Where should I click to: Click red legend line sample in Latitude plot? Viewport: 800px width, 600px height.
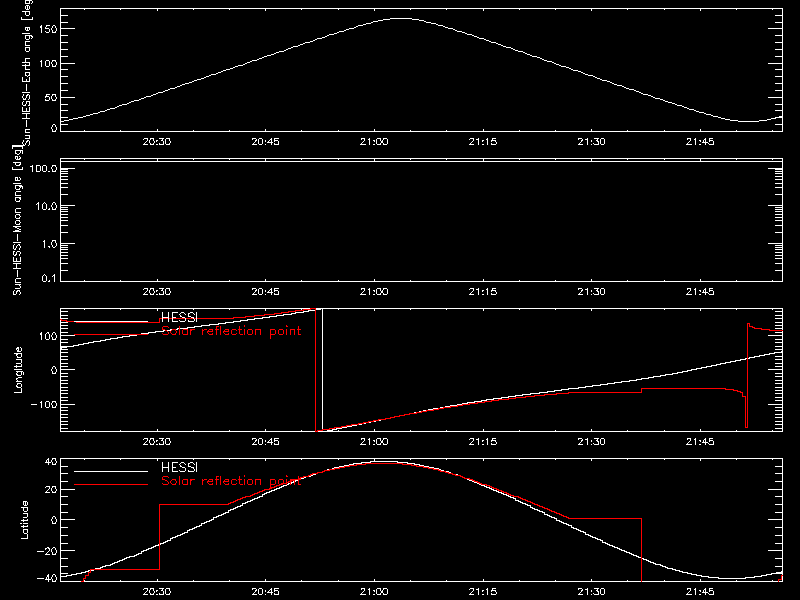click(x=111, y=484)
